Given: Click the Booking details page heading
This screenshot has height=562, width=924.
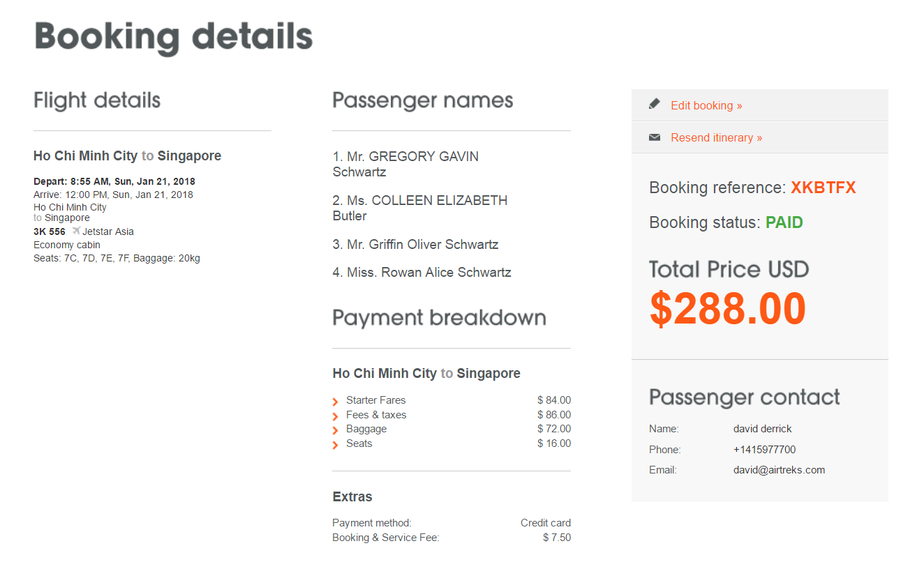Looking at the screenshot, I should click(x=173, y=36).
